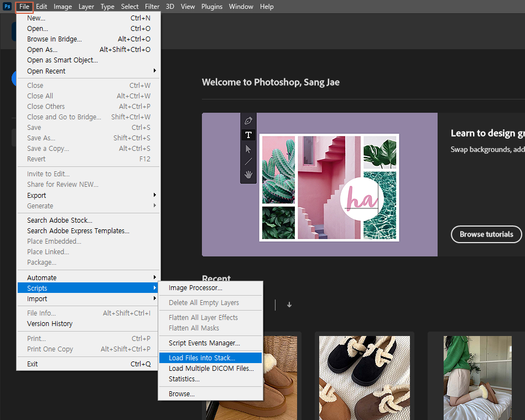Select Open as Smart Object...

89,60
